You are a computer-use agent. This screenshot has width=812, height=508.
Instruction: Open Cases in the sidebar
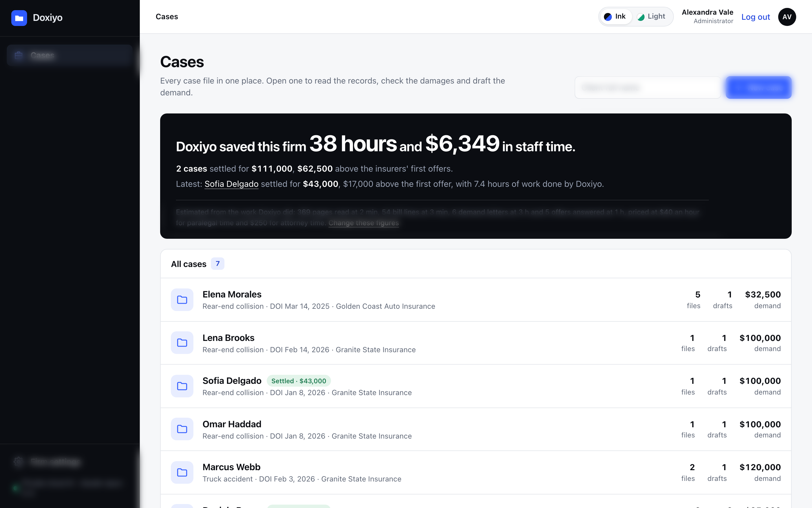click(69, 55)
